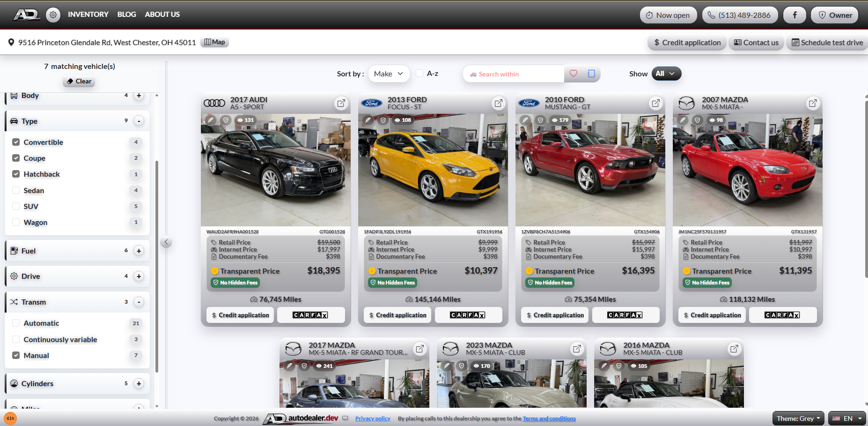The width and height of the screenshot is (868, 426).
Task: Open external link for 2017 Mazda MX-5 RF
Action: (x=420, y=349)
